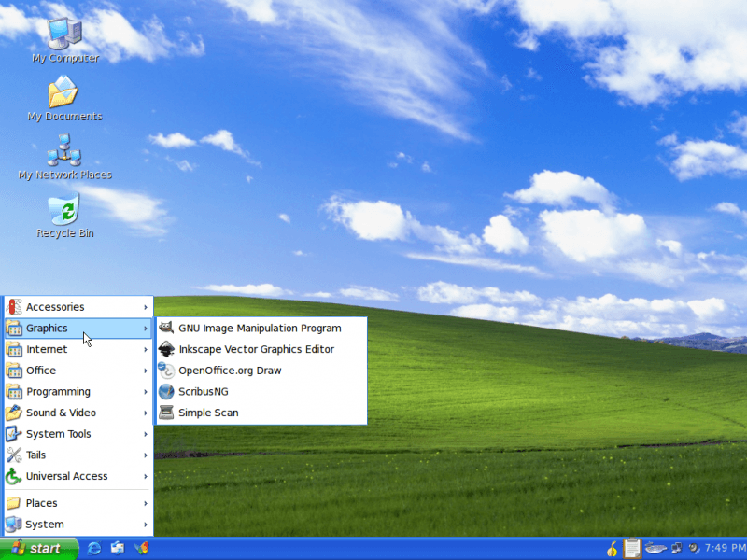Viewport: 747px width, 560px height.
Task: Select the My Network Places icon
Action: [64, 157]
